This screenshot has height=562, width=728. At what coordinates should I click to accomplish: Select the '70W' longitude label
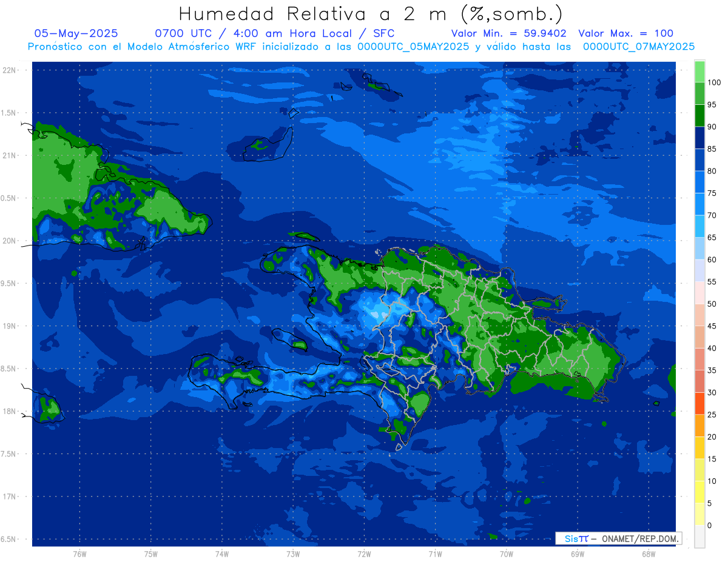click(507, 554)
